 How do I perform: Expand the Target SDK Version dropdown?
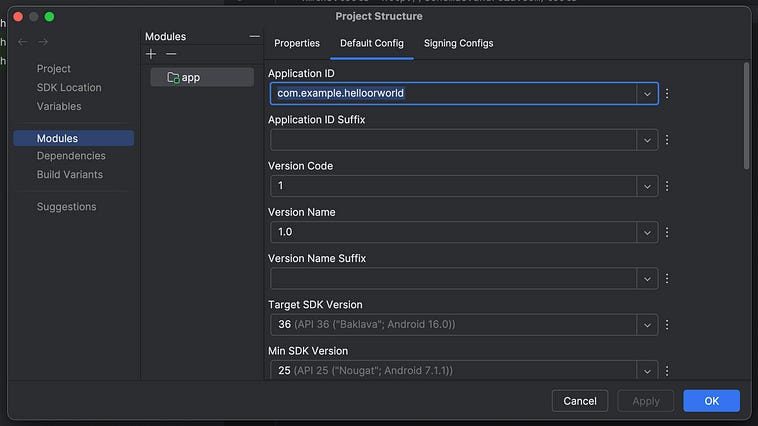click(x=647, y=325)
